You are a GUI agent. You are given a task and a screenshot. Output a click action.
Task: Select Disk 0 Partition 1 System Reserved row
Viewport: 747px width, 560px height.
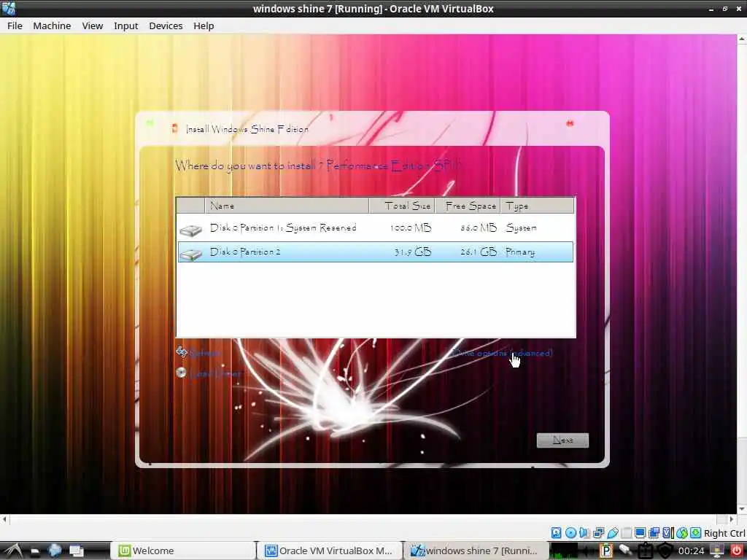(376, 228)
